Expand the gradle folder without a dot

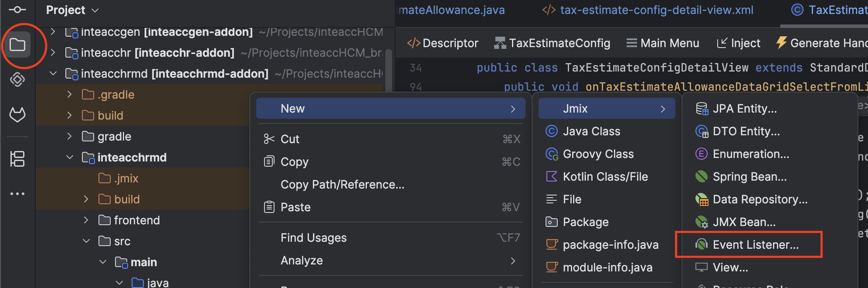[70, 137]
